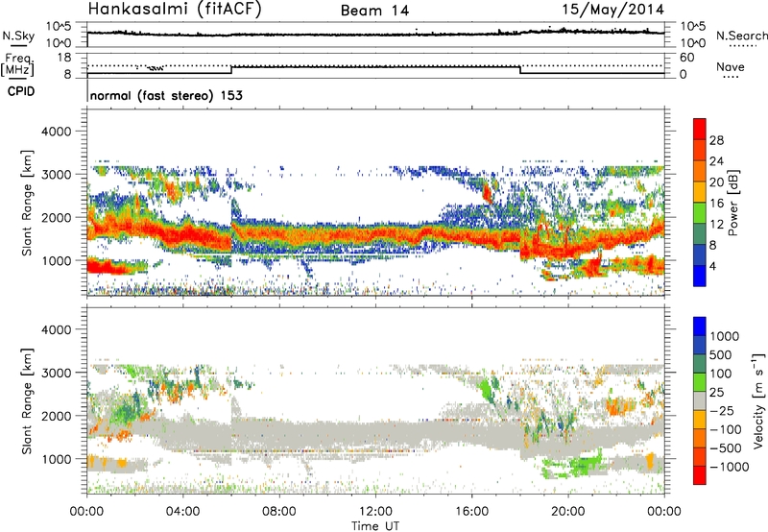Image resolution: width=768 pixels, height=532 pixels.
Task: Pick the gray -25 to 25 velocity swatch
Action: 700,400
